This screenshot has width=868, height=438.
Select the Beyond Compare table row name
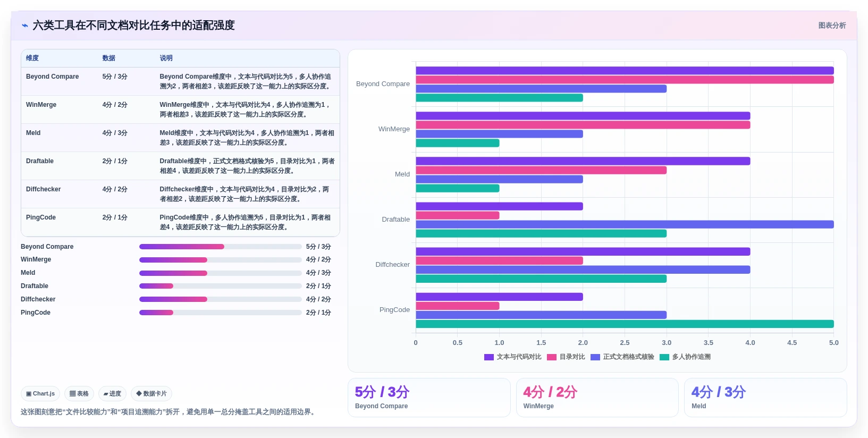(x=52, y=77)
